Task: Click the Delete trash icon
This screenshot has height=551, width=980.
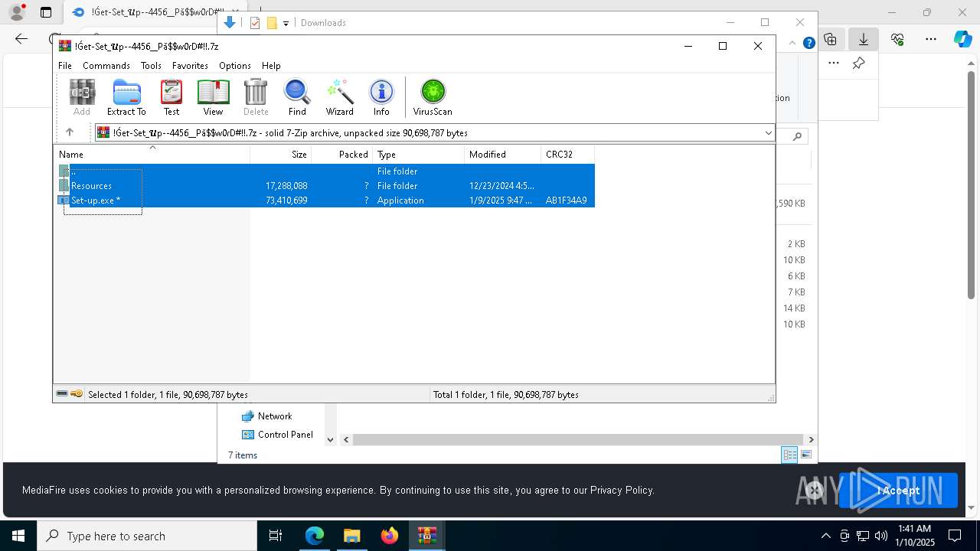Action: point(256,97)
